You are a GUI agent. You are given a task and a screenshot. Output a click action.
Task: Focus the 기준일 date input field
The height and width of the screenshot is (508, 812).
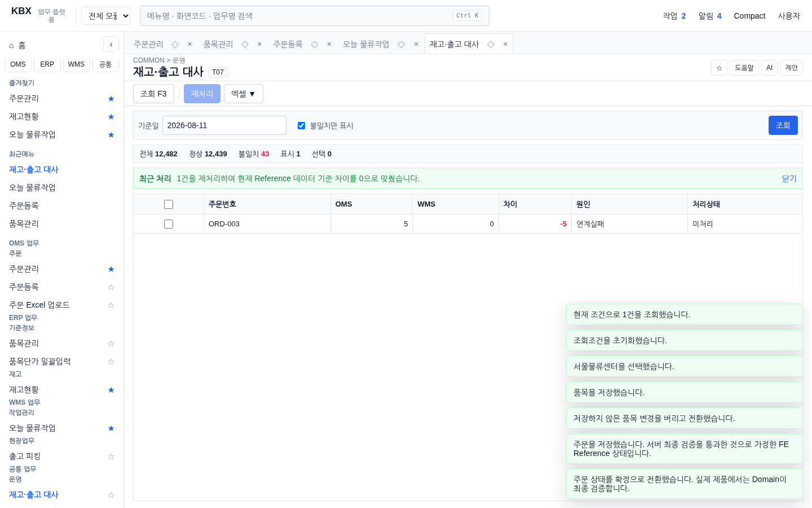pos(224,125)
